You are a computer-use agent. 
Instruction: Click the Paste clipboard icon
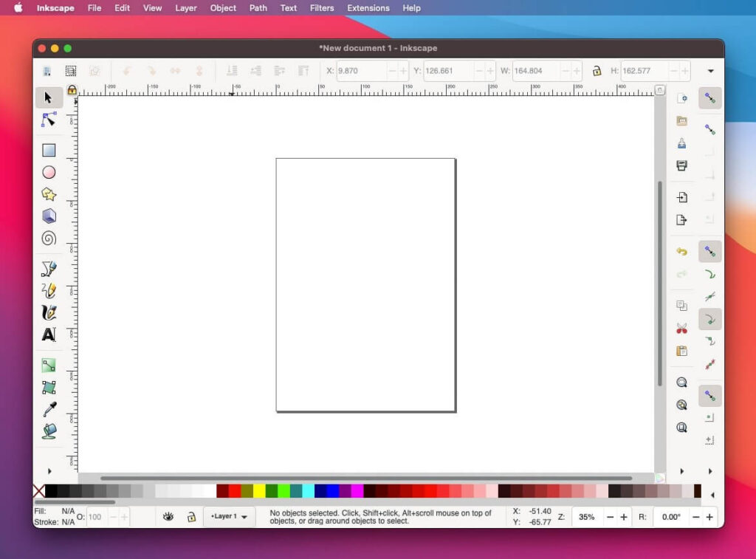tap(681, 351)
